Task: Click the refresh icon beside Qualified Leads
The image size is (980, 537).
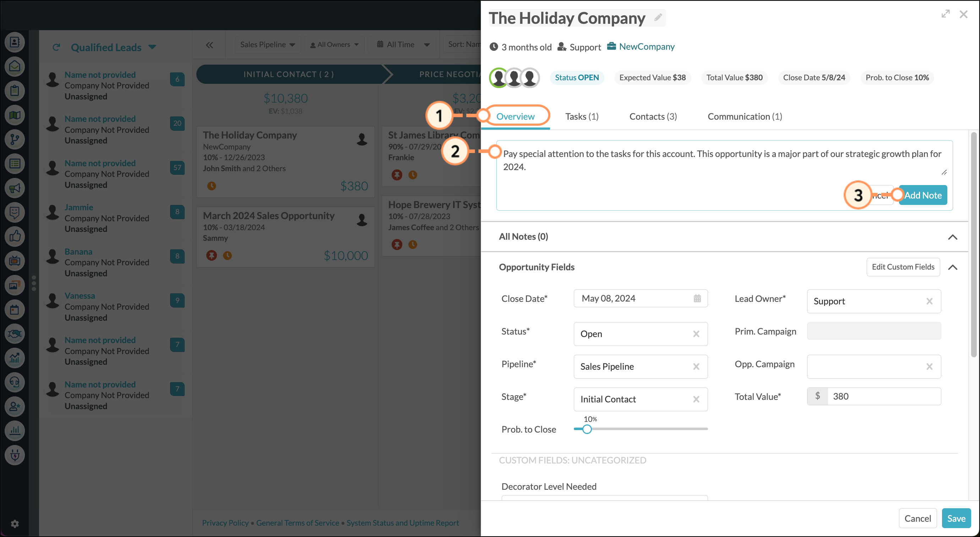Action: click(56, 47)
